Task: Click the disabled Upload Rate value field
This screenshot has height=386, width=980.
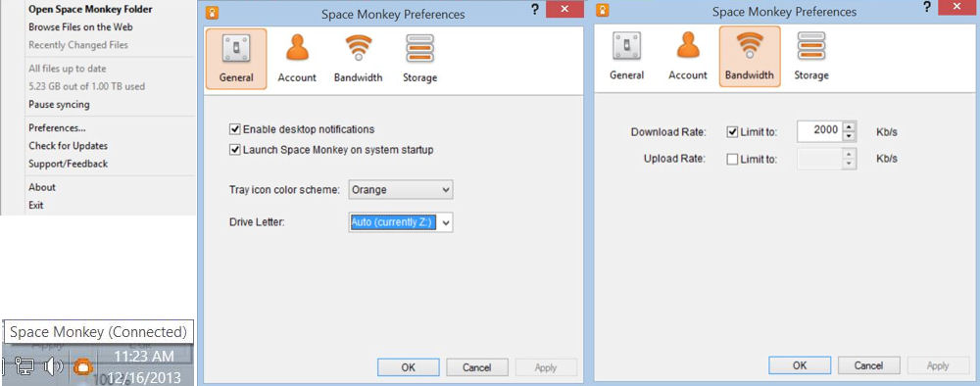Action: (820, 159)
